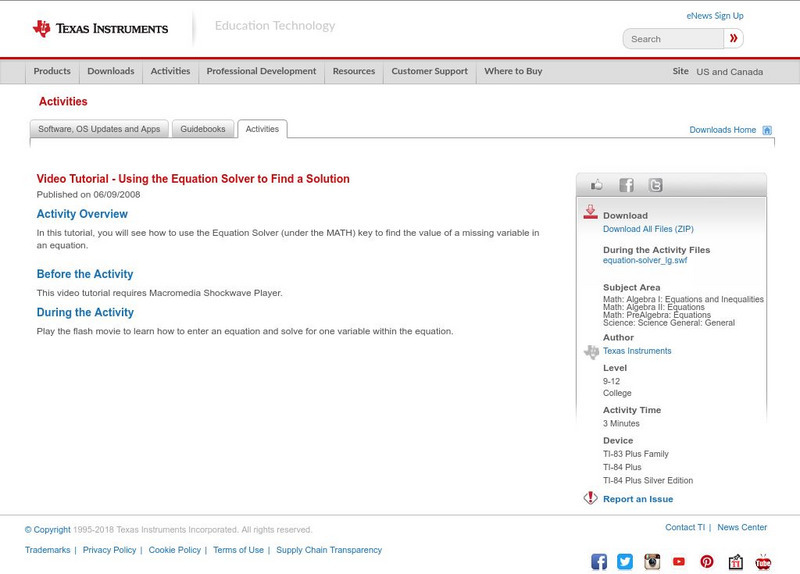Share via Facebook icon in sidebar panel
This screenshot has width=800, height=574.
(x=626, y=185)
